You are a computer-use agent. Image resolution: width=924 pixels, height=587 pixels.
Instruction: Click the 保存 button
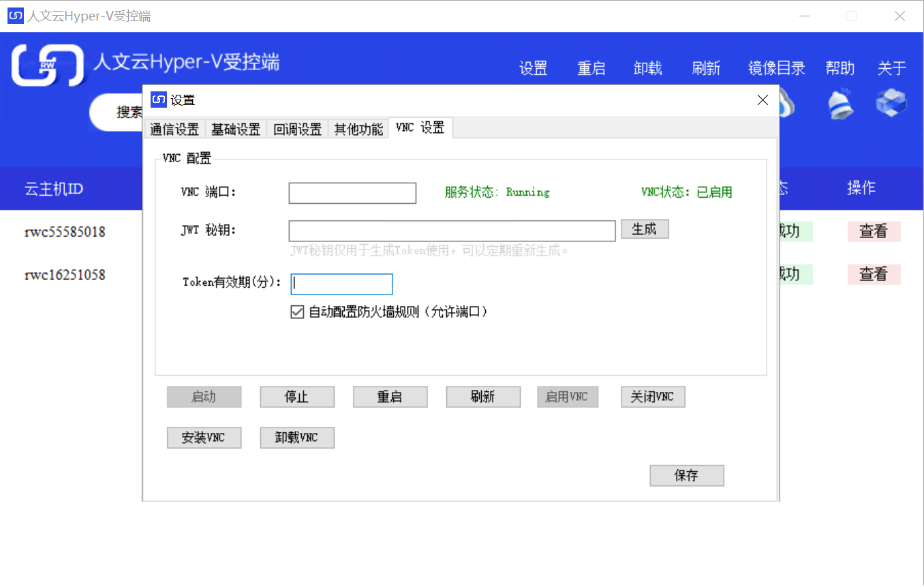[687, 476]
